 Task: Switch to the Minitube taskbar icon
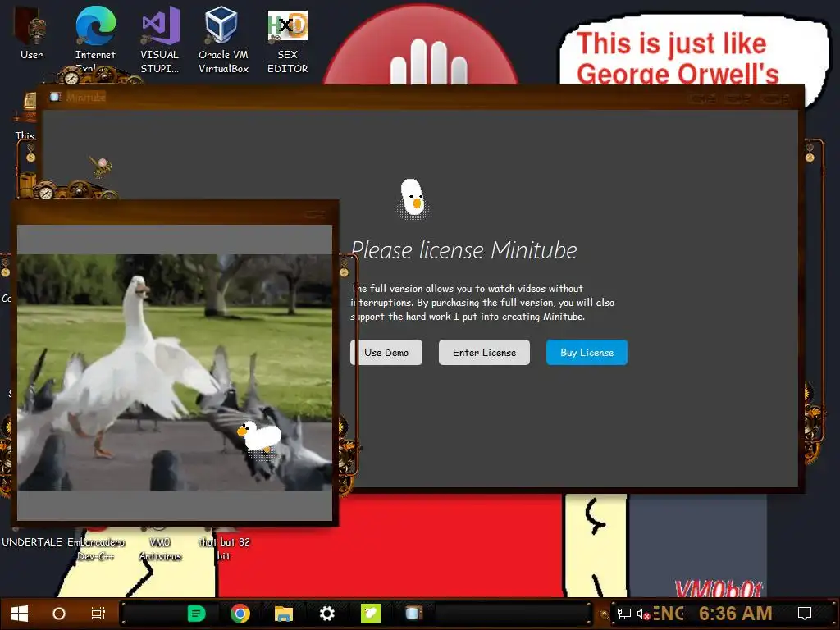[414, 614]
